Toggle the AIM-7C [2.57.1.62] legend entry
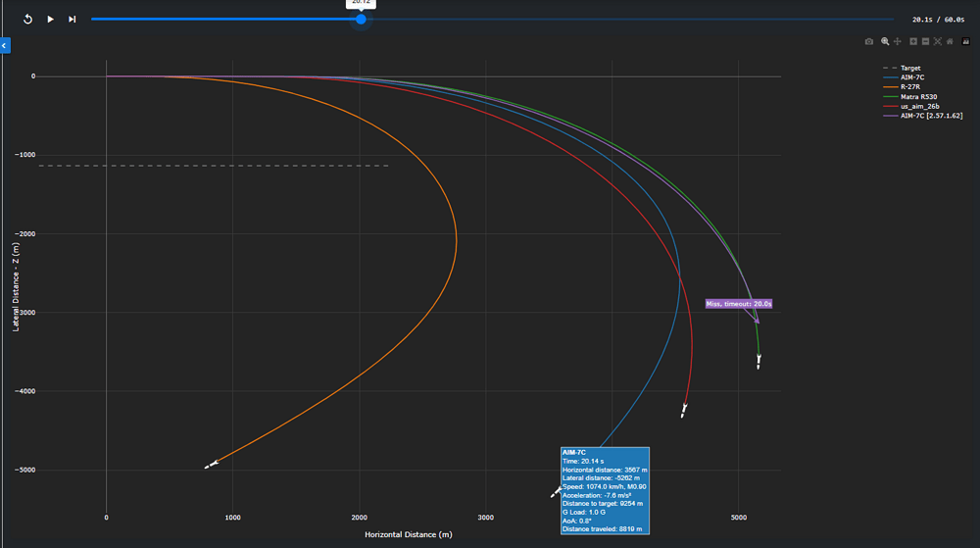The image size is (980, 548). coord(923,116)
